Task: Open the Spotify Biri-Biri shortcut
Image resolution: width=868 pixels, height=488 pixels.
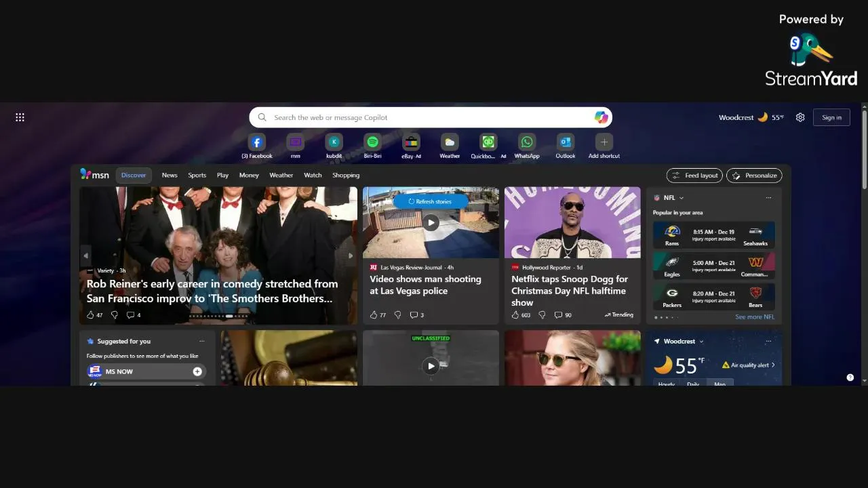Action: tap(372, 142)
